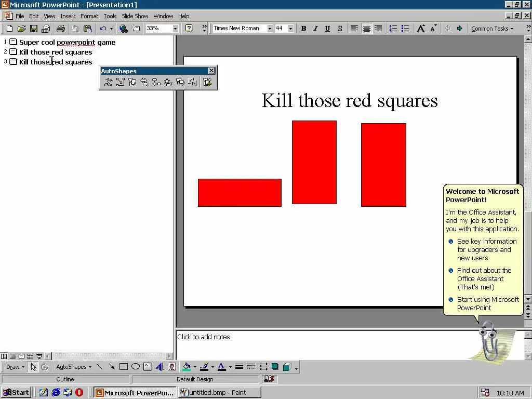
Task: Select the Line drawing tool
Action: (99, 367)
